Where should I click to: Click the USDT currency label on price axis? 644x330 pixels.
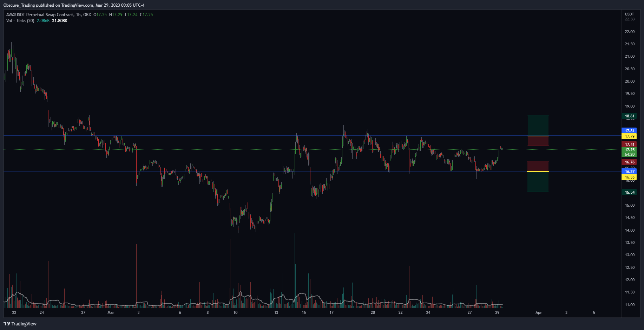coord(630,14)
